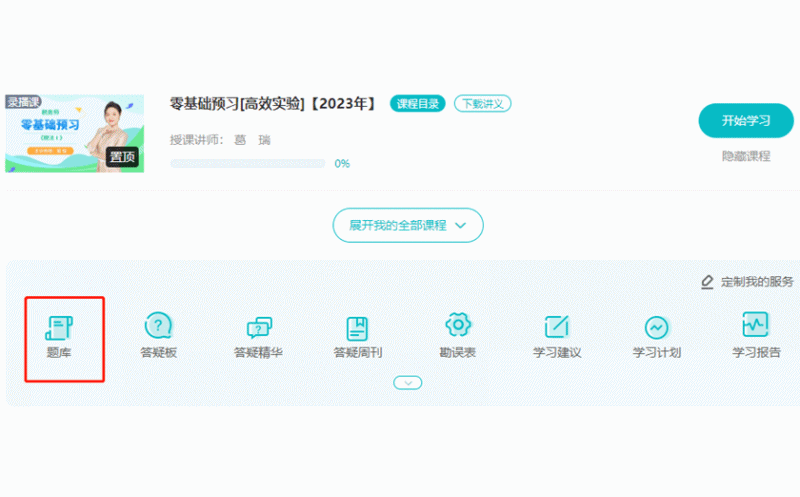Screen dimensions: 800x497
Task: View the 学习报告 report icon
Action: coord(756,325)
